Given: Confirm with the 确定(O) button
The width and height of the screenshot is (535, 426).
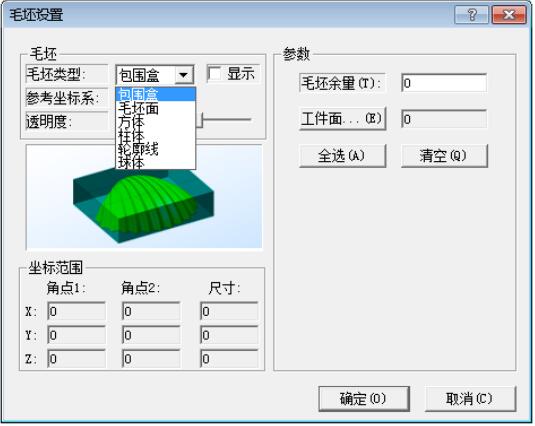Looking at the screenshot, I should [364, 399].
